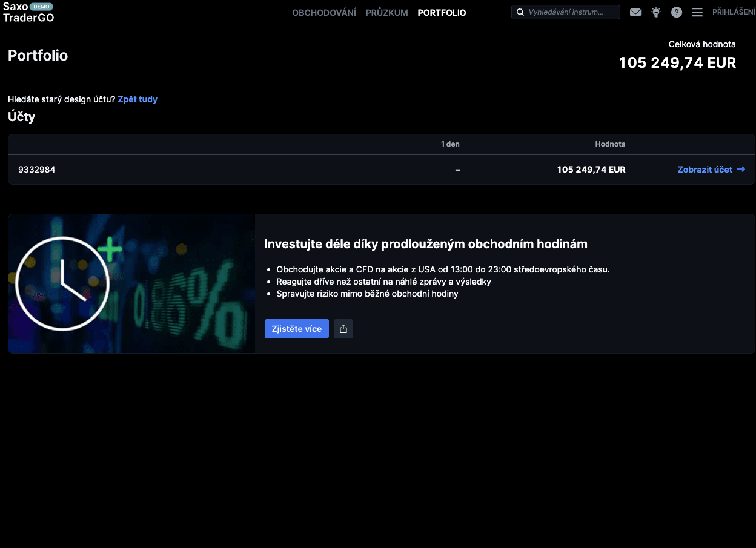
Task: Open the hamburger menu icon
Action: pos(697,12)
